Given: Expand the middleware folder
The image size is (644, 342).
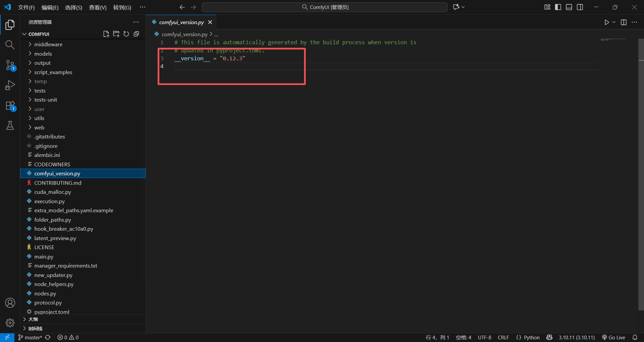Looking at the screenshot, I should pyautogui.click(x=83, y=44).
